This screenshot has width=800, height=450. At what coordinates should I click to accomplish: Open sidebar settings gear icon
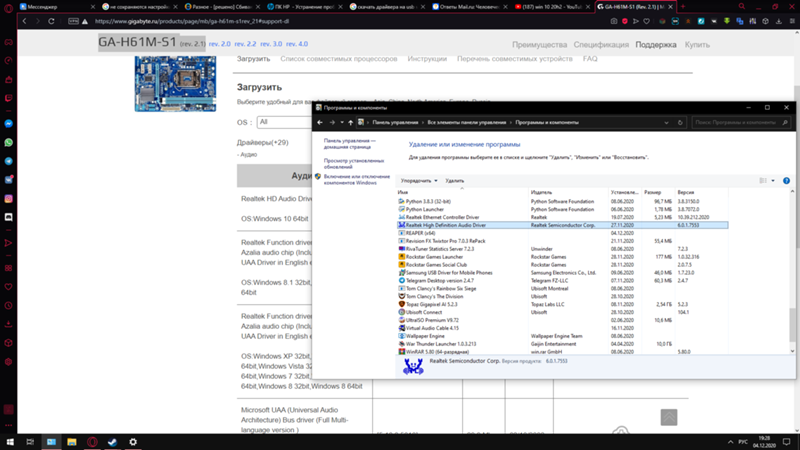click(x=9, y=362)
